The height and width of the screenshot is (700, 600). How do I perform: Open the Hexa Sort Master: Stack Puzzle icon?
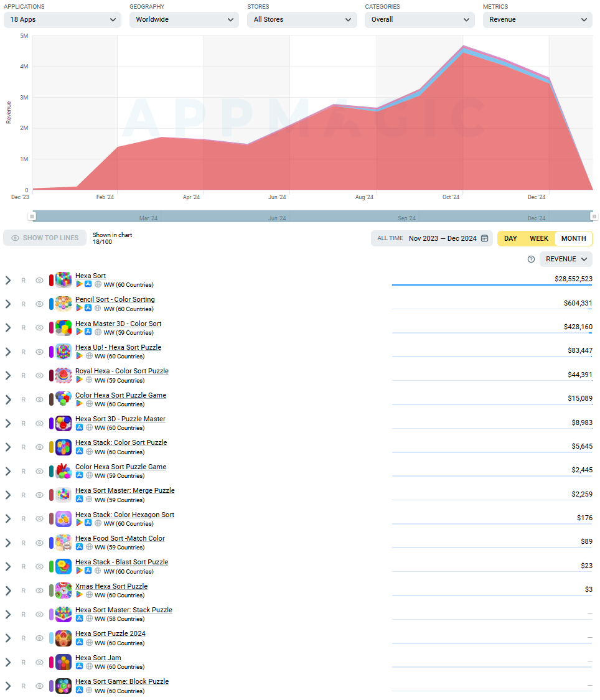pyautogui.click(x=63, y=614)
